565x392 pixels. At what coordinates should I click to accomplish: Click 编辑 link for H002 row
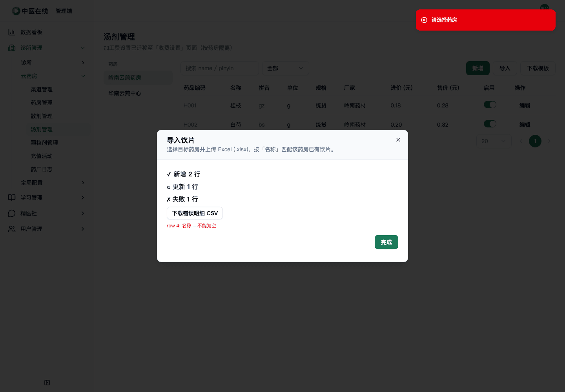pos(525,125)
